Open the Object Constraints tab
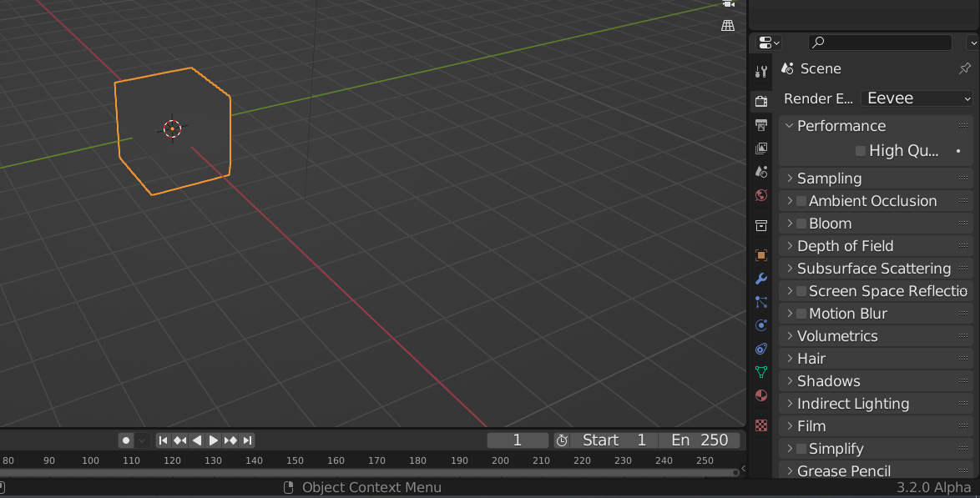The height and width of the screenshot is (498, 980). (760, 349)
